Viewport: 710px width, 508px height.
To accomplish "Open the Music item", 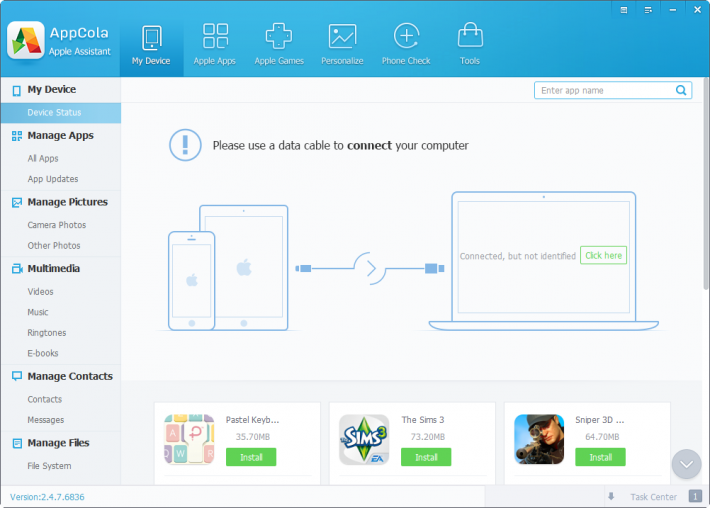I will click(38, 312).
